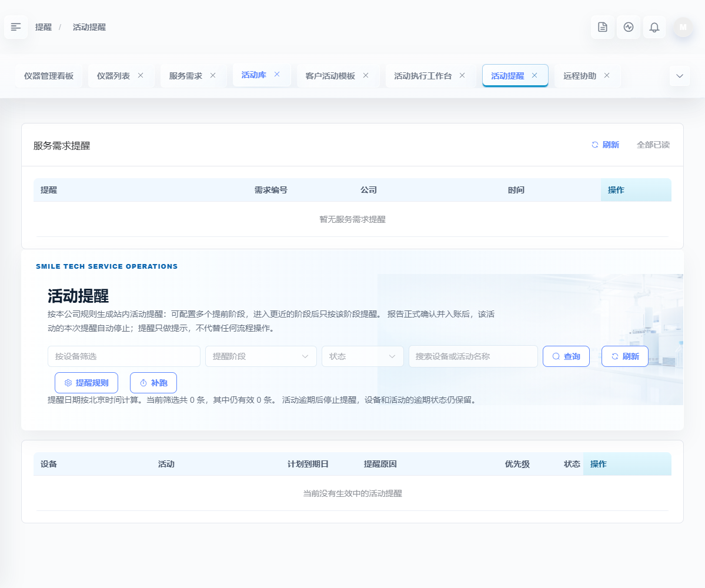Click the 活动提醒 breadcrumb text
Screen dimensions: 705x588
(89, 27)
